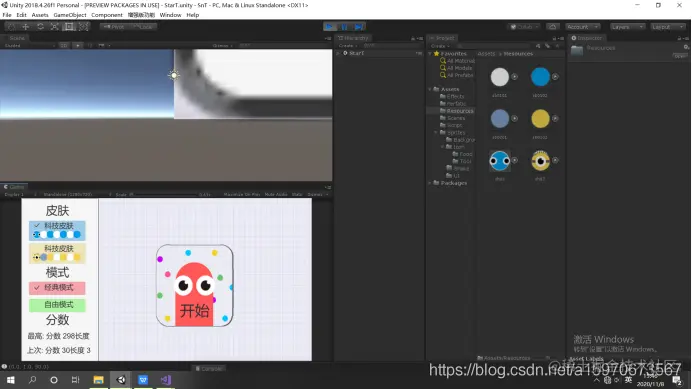The height and width of the screenshot is (389, 692).
Task: Open the Edit menu
Action: point(21,15)
